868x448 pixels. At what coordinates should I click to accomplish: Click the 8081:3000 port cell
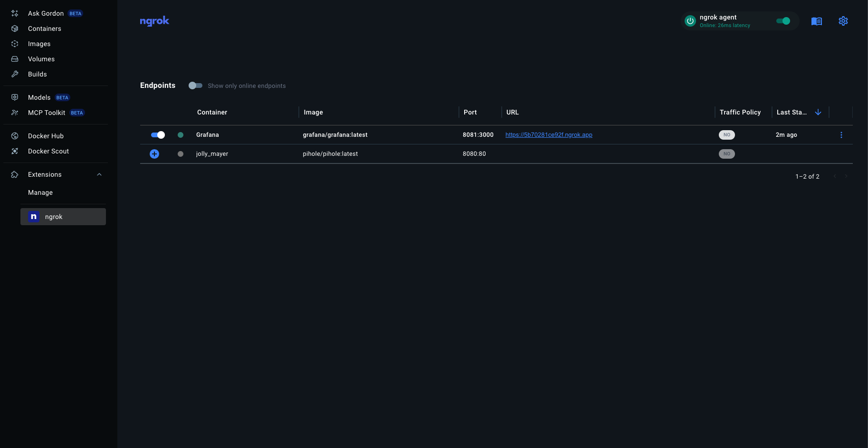pos(478,135)
